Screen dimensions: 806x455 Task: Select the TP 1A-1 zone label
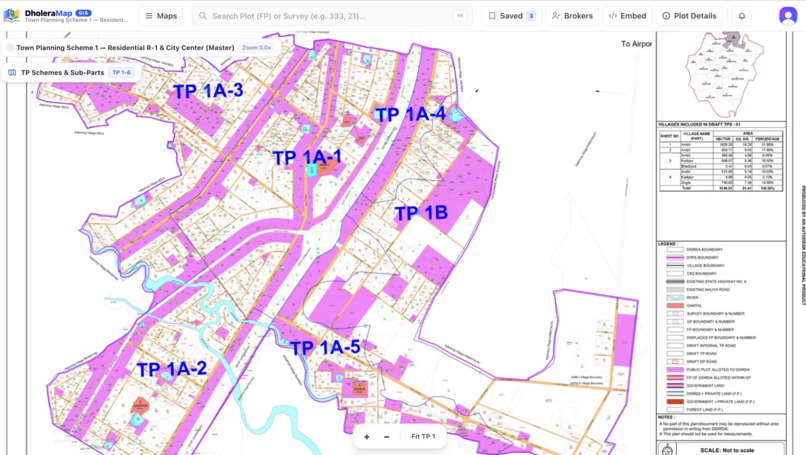[307, 157]
